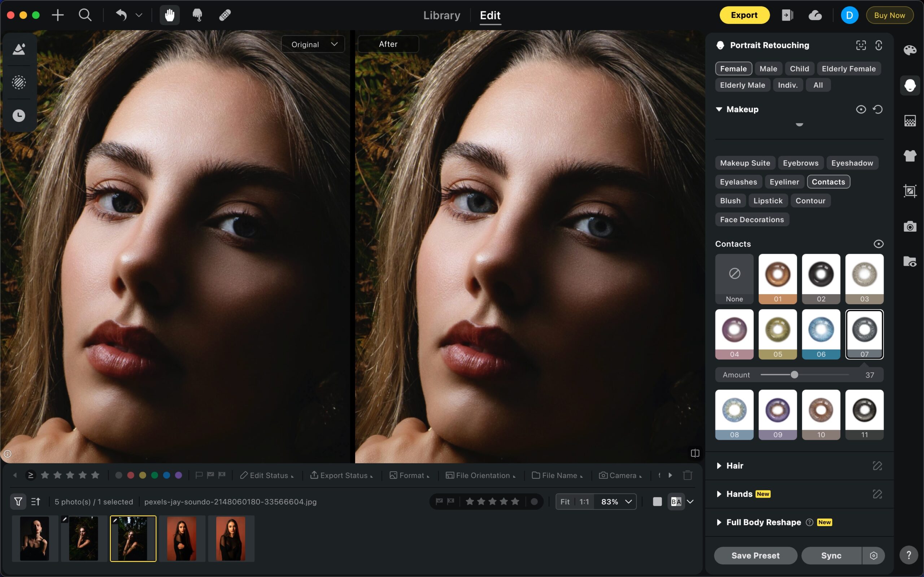Open the Original view dropdown
Viewport: 924px width, 577px height.
click(313, 44)
